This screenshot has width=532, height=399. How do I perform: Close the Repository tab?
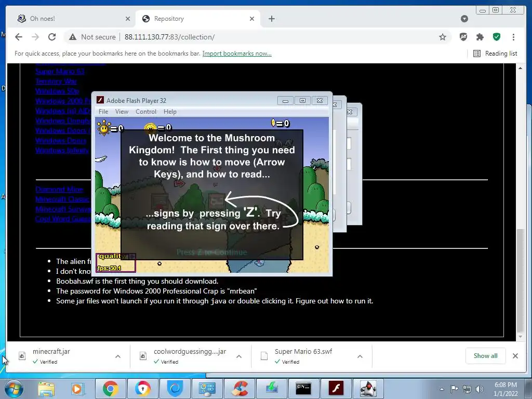coord(252,19)
